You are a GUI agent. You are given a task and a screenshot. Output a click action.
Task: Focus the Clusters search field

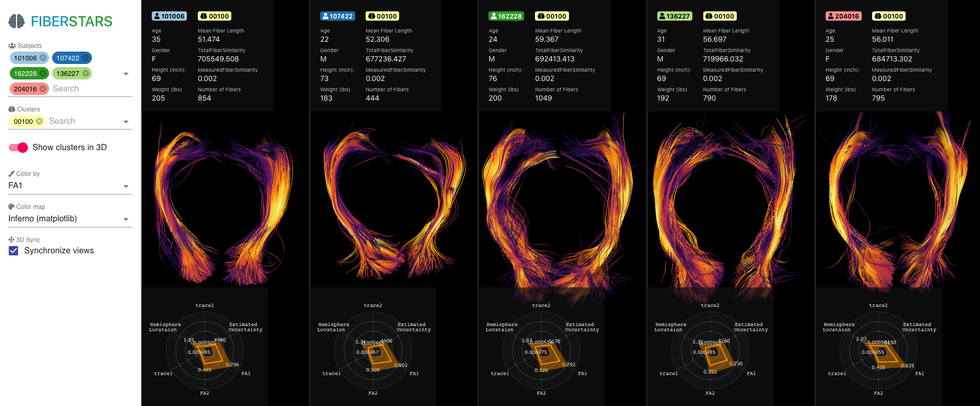tap(84, 121)
